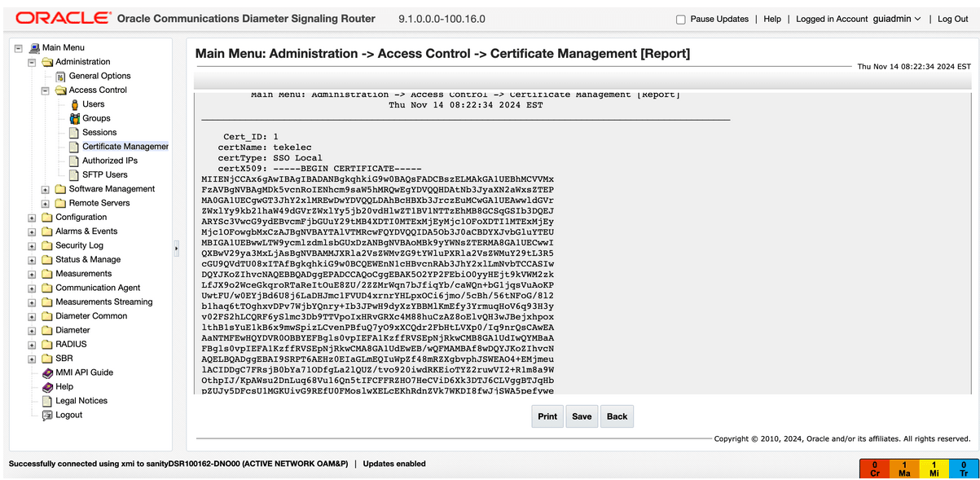Expand the Software Management node
The width and height of the screenshot is (980, 480).
click(46, 189)
